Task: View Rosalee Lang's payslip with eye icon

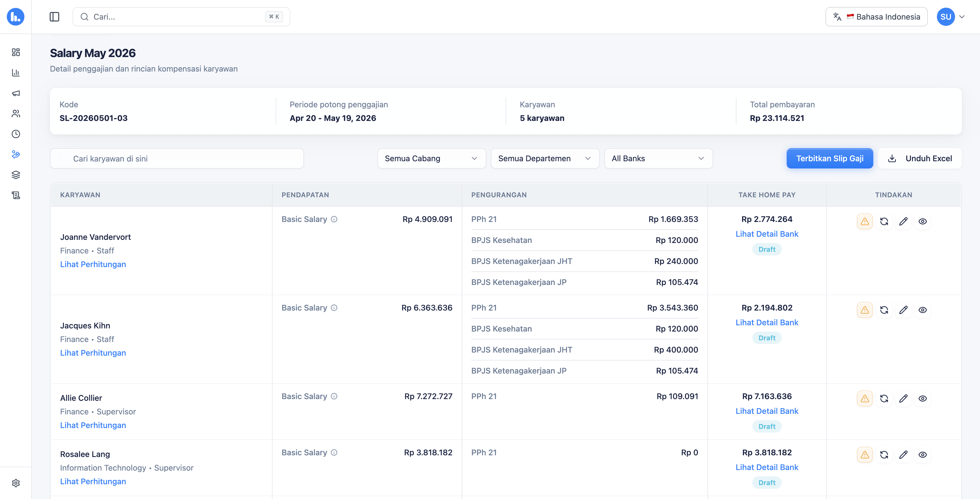Action: (923, 455)
